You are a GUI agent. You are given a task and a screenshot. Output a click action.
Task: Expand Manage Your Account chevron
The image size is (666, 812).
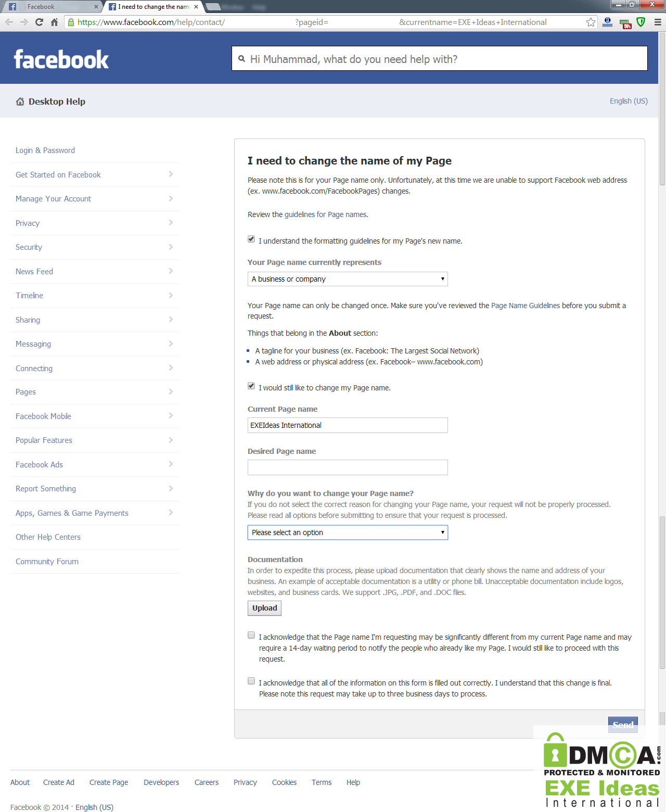(x=171, y=198)
